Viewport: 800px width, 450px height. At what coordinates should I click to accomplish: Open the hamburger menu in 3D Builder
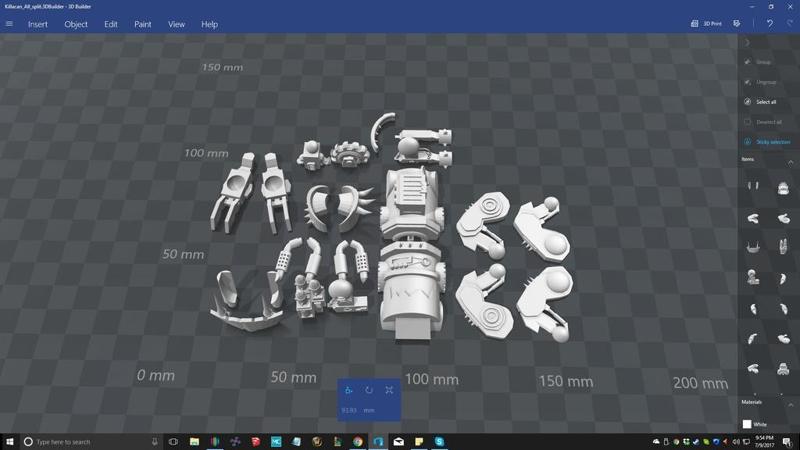pos(9,24)
